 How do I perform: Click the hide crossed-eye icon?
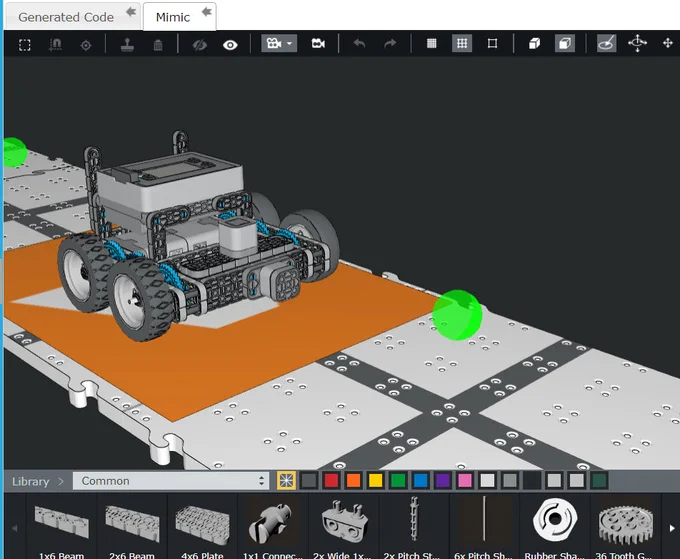[x=199, y=45]
